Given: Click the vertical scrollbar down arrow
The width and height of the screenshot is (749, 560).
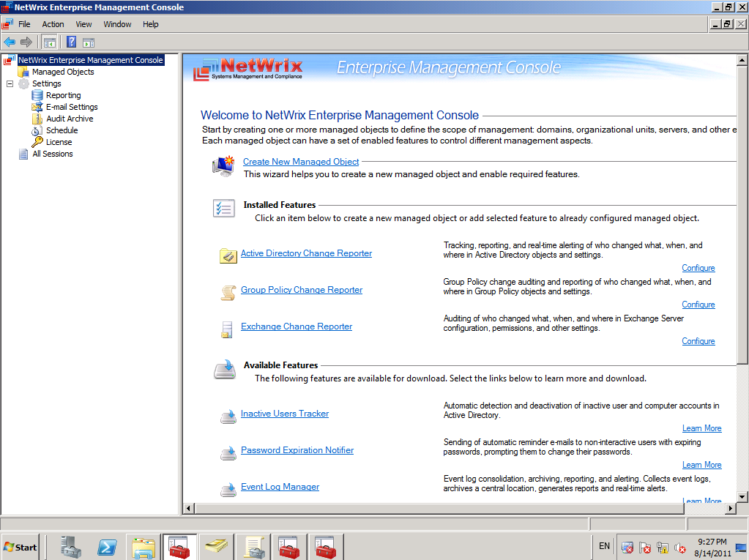Looking at the screenshot, I should (742, 496).
